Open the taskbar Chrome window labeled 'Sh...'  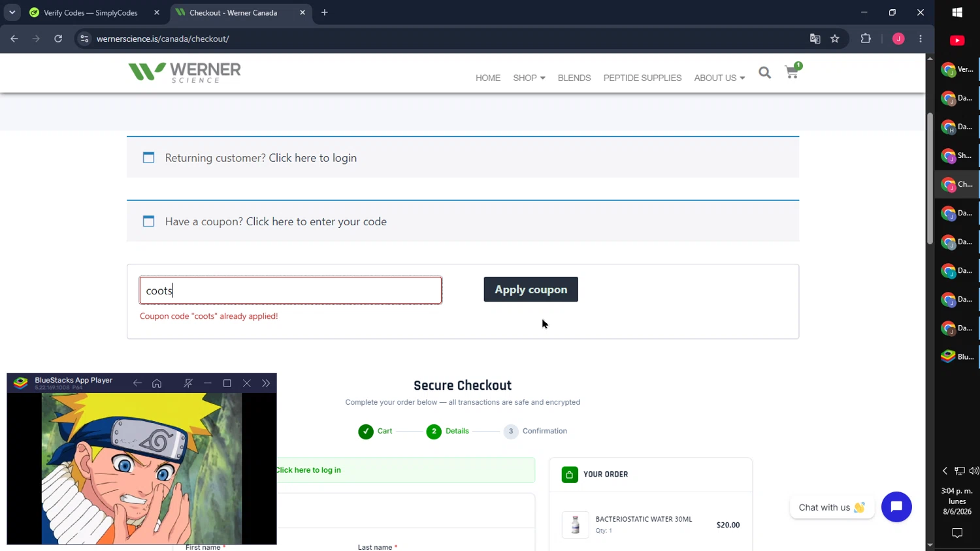(x=957, y=155)
